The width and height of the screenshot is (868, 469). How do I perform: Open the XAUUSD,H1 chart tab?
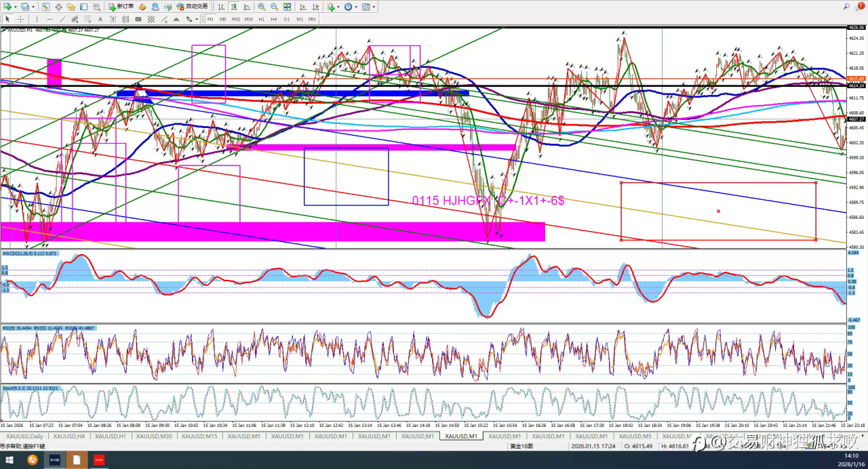[111, 436]
